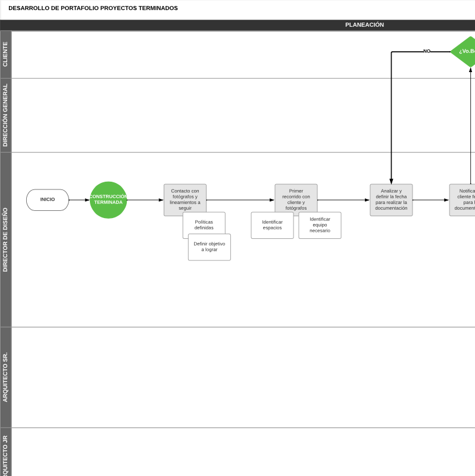Click the 'Políticas definidas' note box
This screenshot has width=475, height=476.
(204, 225)
